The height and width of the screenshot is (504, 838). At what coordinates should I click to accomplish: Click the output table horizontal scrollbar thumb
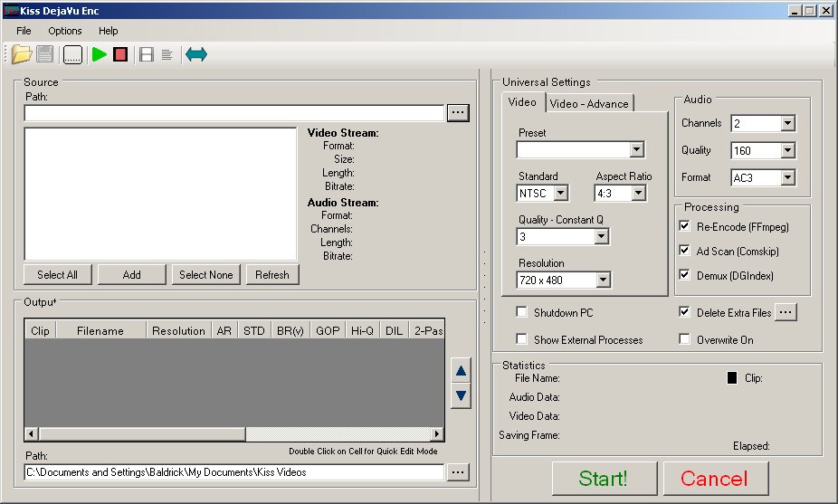(142, 434)
